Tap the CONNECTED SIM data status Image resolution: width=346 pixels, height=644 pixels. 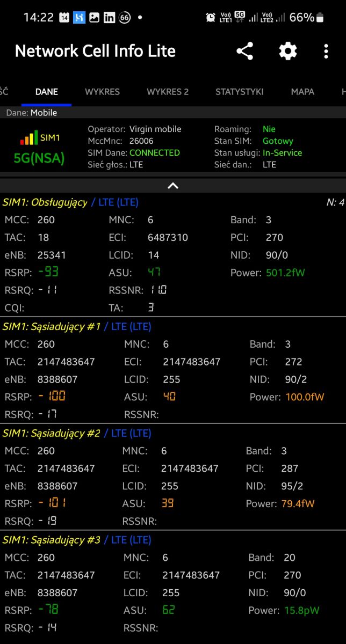coord(155,152)
